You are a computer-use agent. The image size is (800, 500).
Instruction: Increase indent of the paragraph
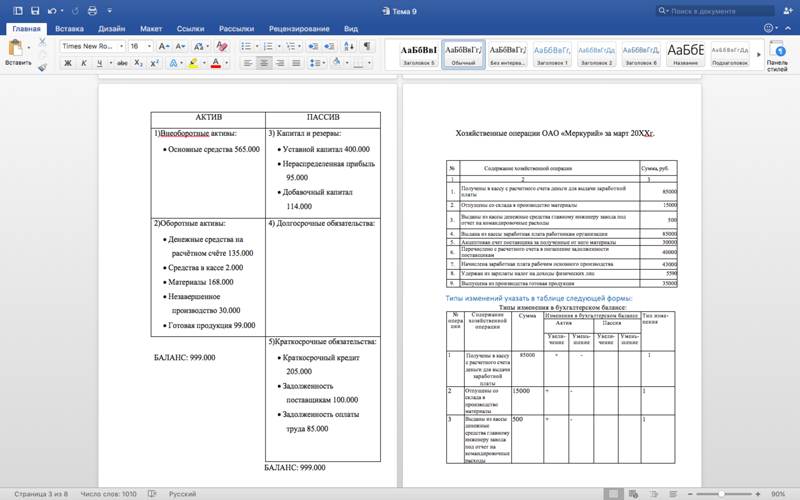(330, 46)
